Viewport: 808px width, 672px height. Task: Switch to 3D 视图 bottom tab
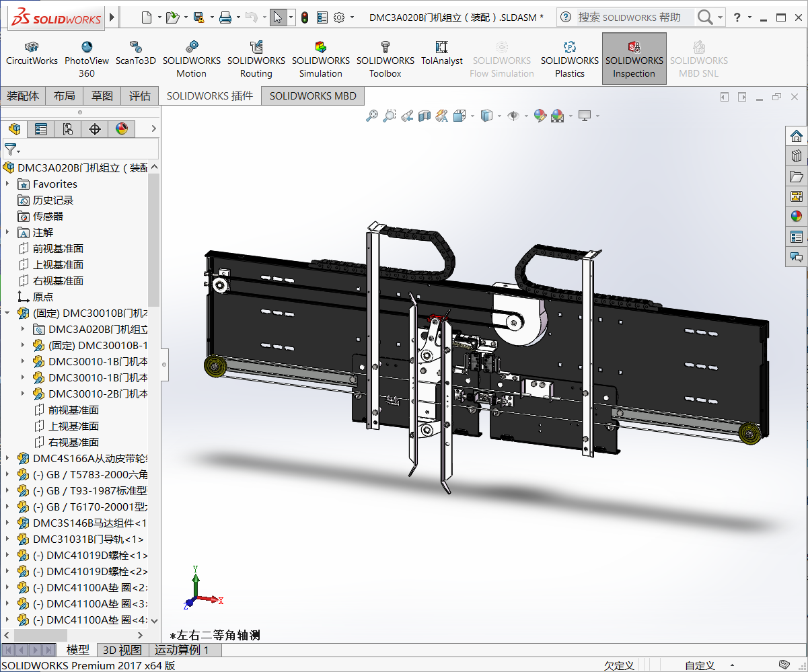122,650
